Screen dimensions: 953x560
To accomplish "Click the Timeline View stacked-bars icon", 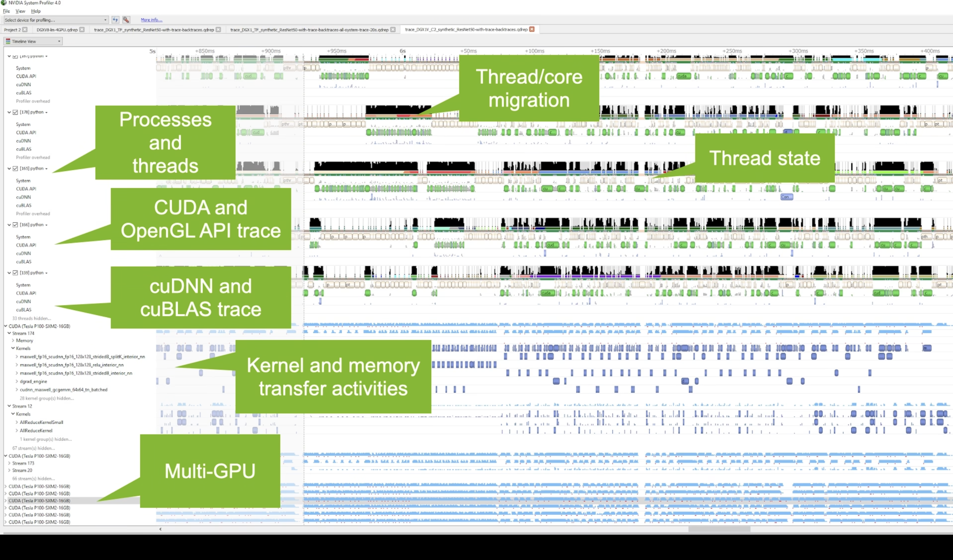I will [x=8, y=41].
